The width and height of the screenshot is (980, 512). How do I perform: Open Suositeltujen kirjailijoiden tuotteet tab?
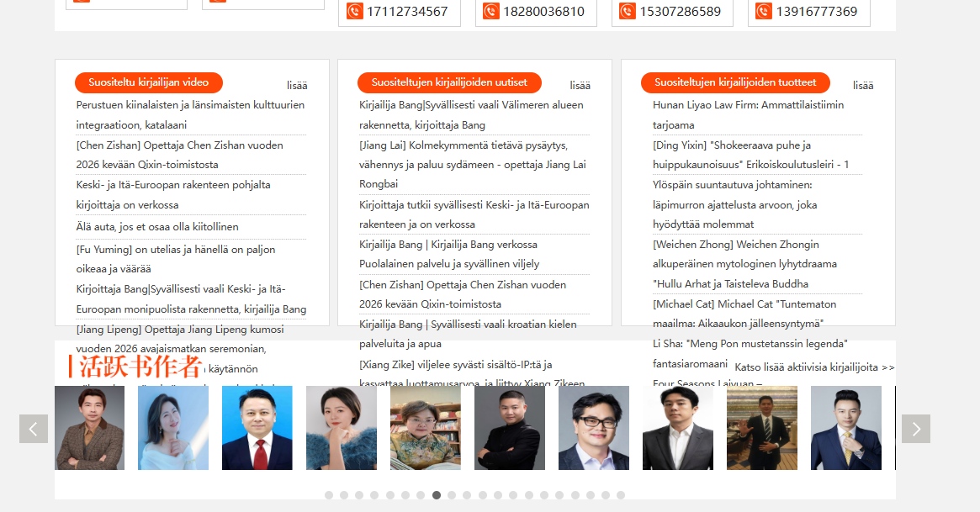click(x=735, y=82)
